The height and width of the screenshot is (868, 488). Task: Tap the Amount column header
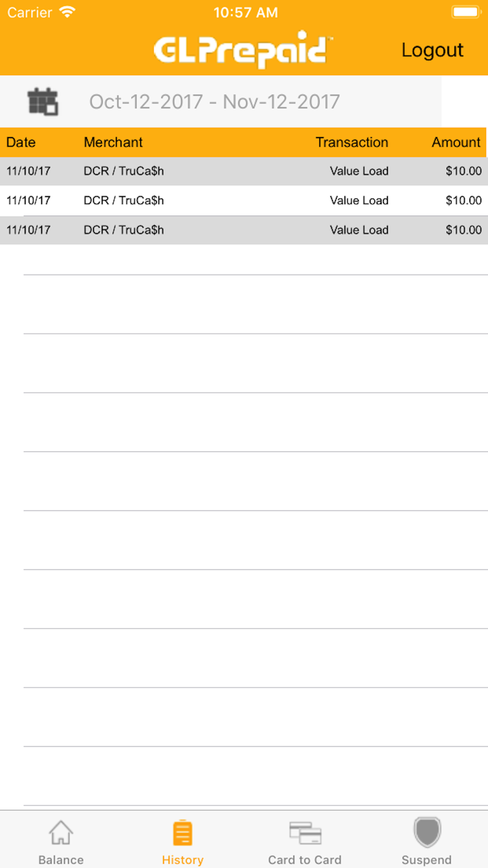pos(456,142)
